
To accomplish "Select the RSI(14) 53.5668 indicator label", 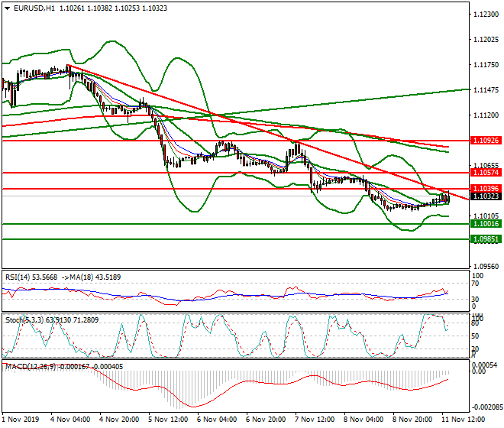I will tap(31, 277).
